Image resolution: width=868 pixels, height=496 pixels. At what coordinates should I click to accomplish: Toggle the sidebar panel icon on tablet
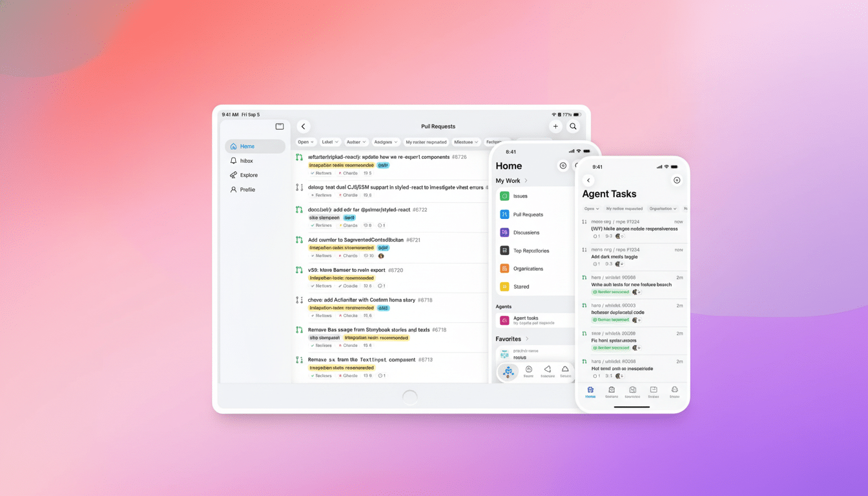pyautogui.click(x=280, y=127)
